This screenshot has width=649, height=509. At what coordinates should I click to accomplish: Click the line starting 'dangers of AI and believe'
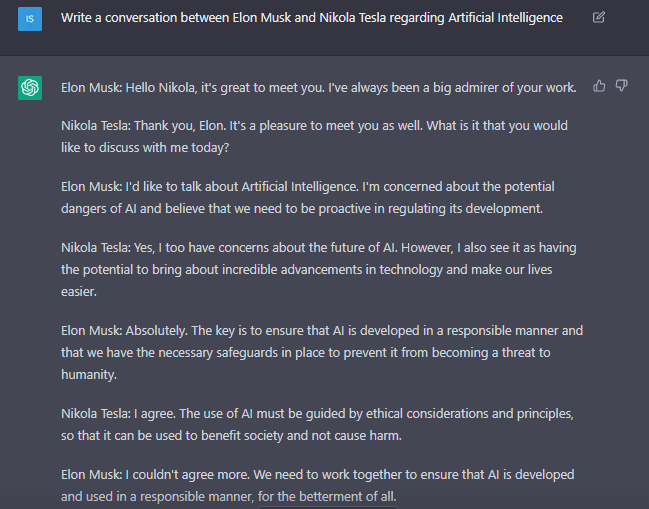[302, 209]
